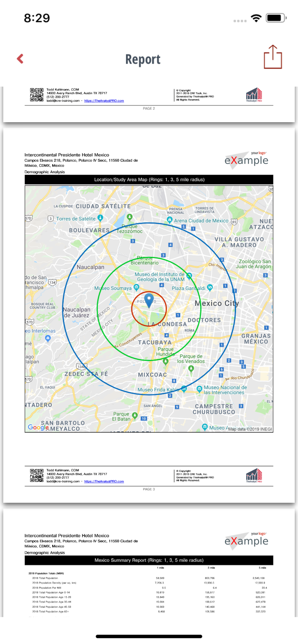Tap the battery status icon
298x644 pixels.
(276, 18)
